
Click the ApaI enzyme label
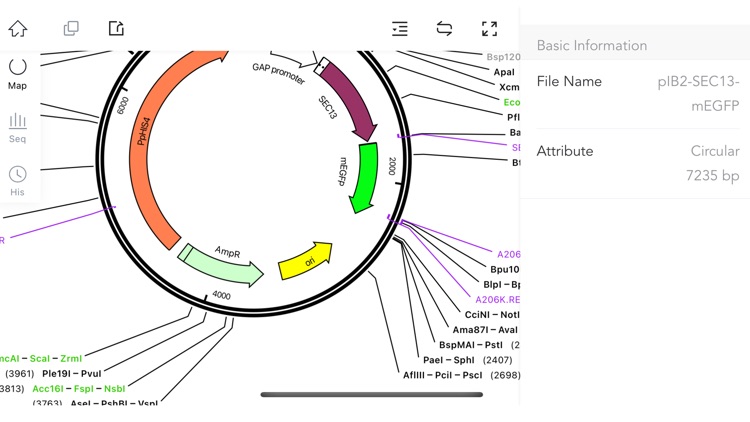(504, 72)
